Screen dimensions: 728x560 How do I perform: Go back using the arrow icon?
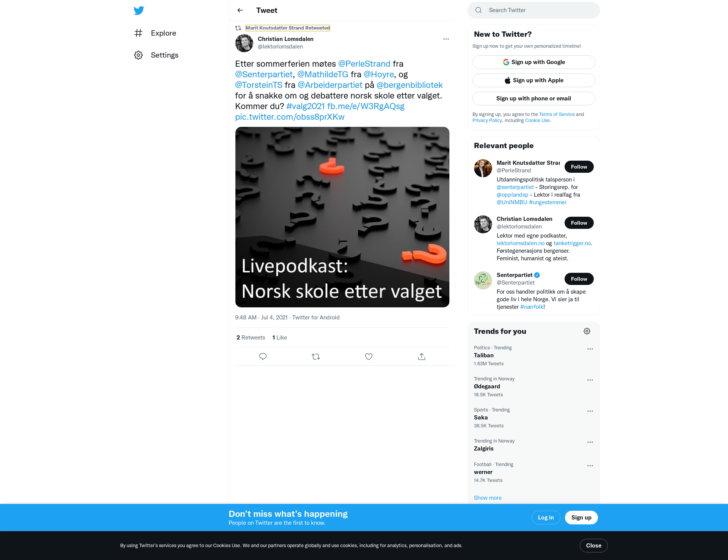coord(240,10)
